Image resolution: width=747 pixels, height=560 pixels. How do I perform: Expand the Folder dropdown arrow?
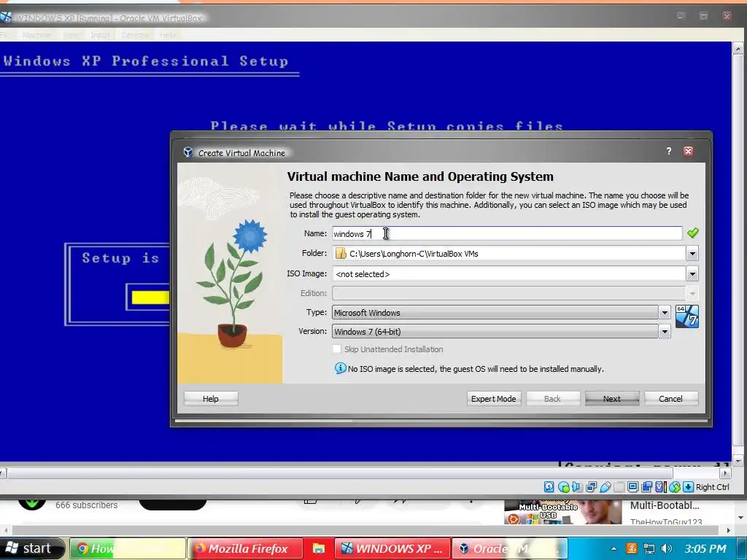click(x=692, y=253)
